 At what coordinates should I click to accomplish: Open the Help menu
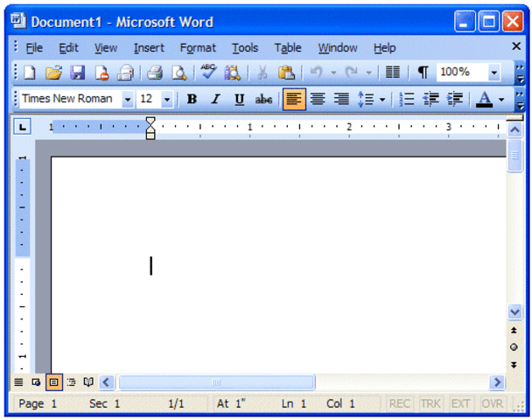385,48
